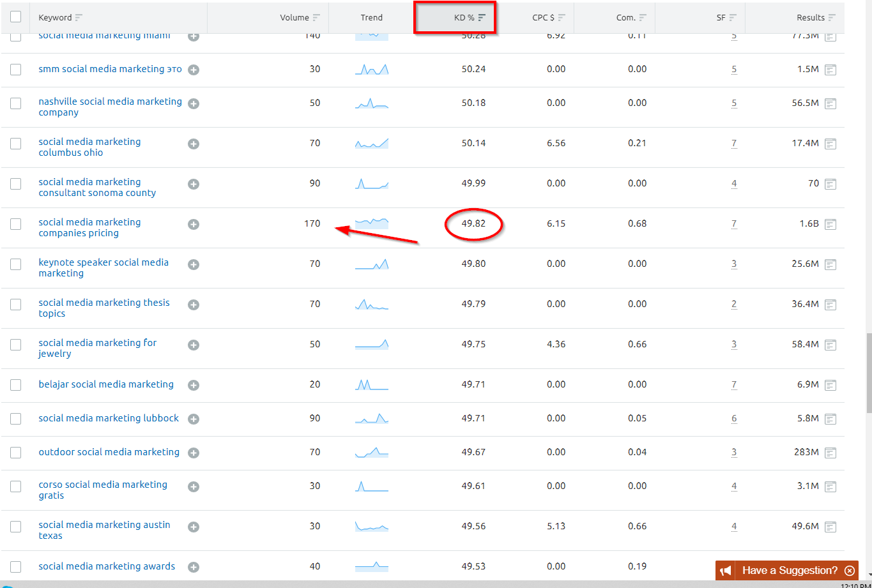Tick checkbox for 'social media marketing columbus ohio'
The width and height of the screenshot is (872, 588).
(x=16, y=144)
